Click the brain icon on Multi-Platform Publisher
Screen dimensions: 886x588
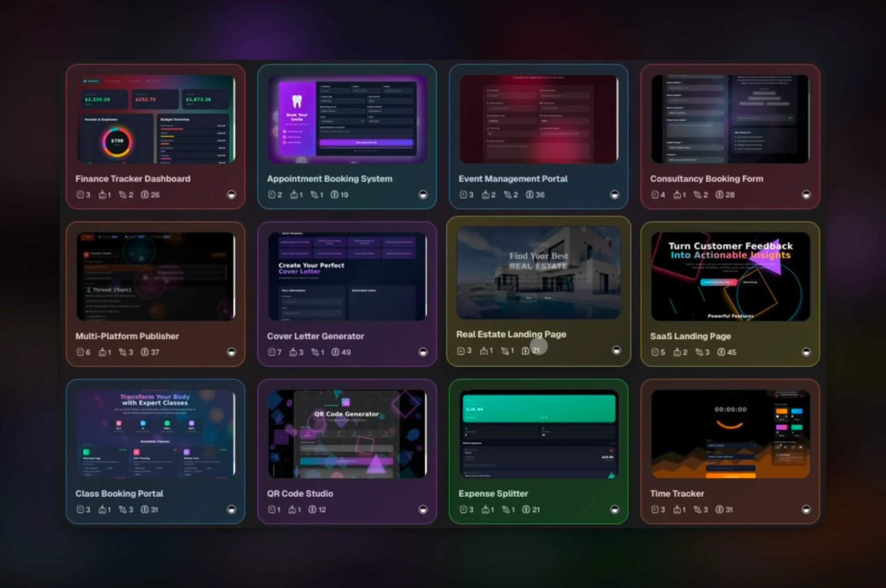tap(145, 352)
